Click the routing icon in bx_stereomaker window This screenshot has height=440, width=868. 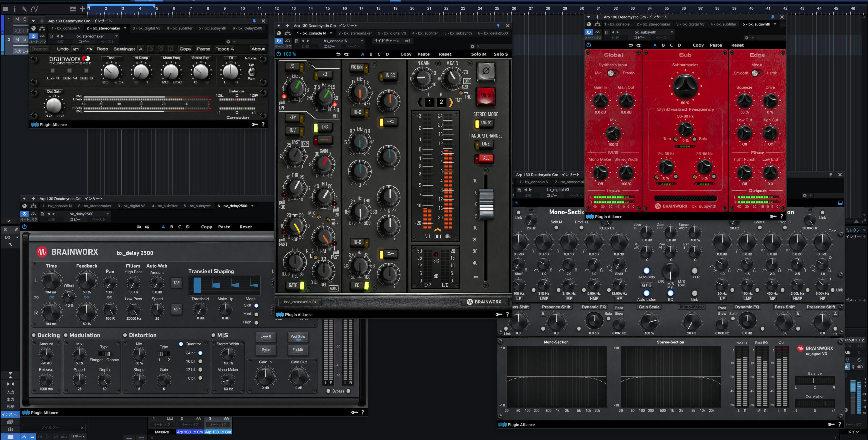[x=42, y=28]
